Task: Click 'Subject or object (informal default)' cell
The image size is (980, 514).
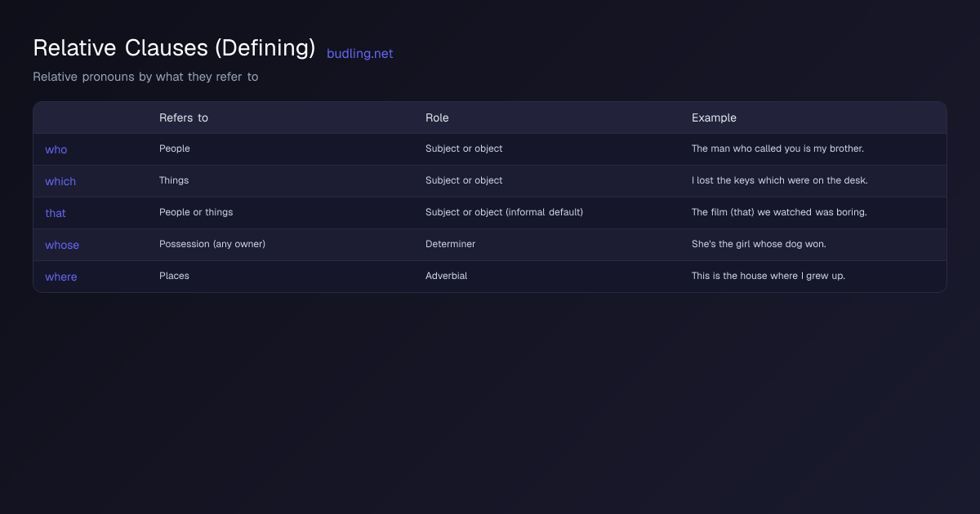Action: [504, 212]
